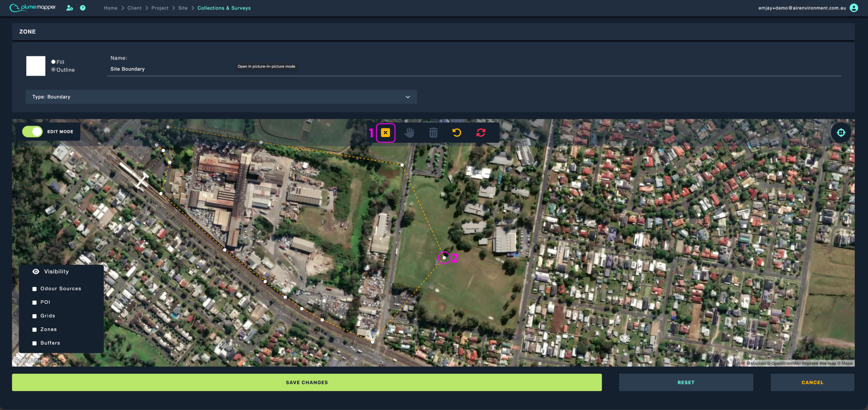Check the Zones checkbox
Viewport: 868px width, 410px height.
click(34, 330)
